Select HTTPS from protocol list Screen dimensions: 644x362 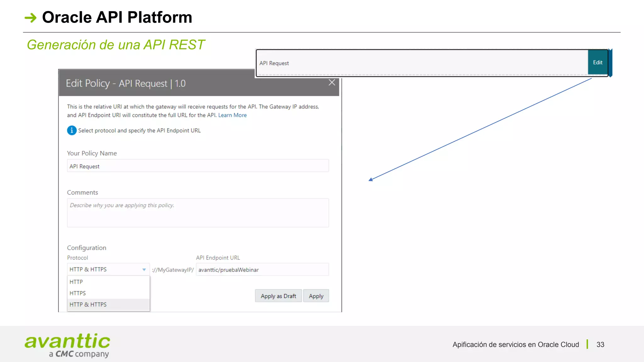[x=108, y=293]
